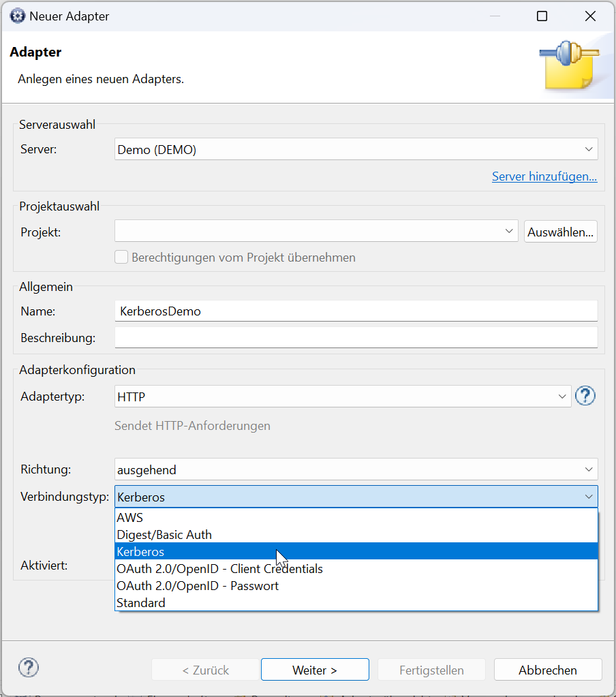Expand the Adaptertyp dropdown showing HTTP
The height and width of the screenshot is (697, 616).
point(343,396)
